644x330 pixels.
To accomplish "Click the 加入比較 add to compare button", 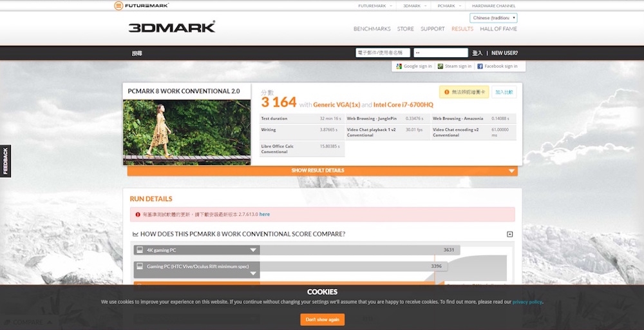I will pyautogui.click(x=504, y=92).
